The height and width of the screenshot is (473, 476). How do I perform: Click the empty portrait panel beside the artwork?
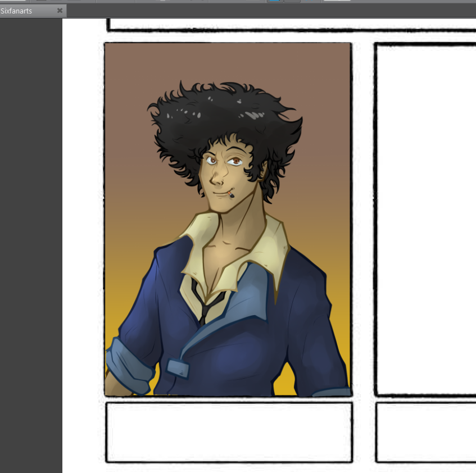click(x=425, y=220)
